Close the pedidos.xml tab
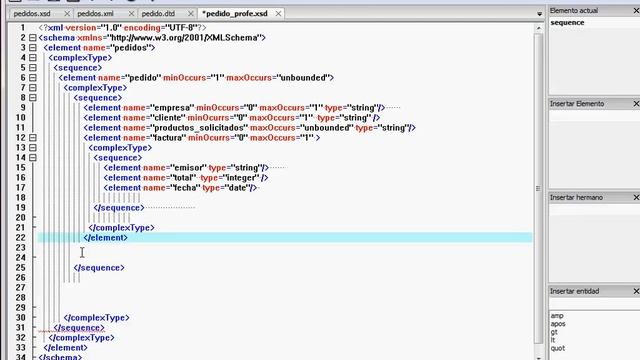The width and height of the screenshot is (640, 360). point(131,13)
